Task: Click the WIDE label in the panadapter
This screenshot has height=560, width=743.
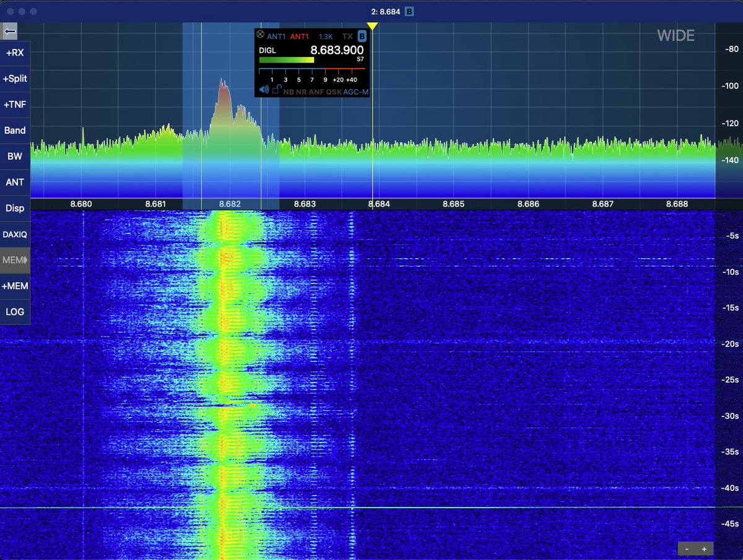Action: tap(676, 36)
